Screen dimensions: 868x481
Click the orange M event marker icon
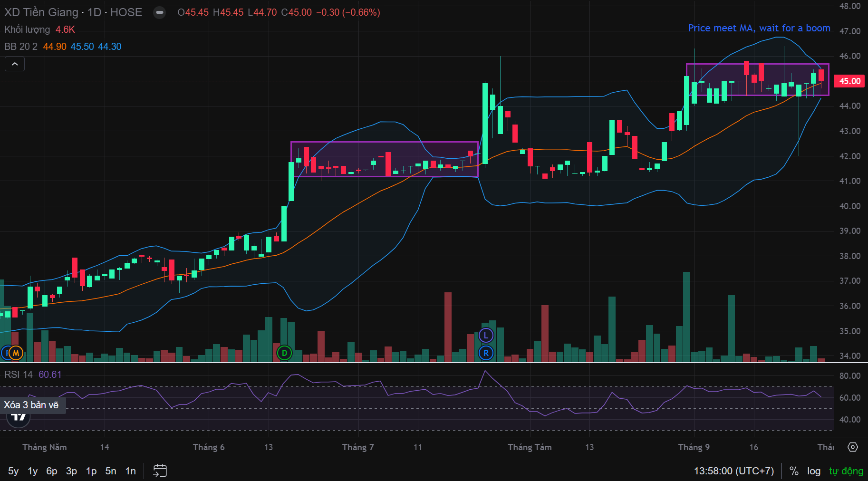(x=16, y=353)
